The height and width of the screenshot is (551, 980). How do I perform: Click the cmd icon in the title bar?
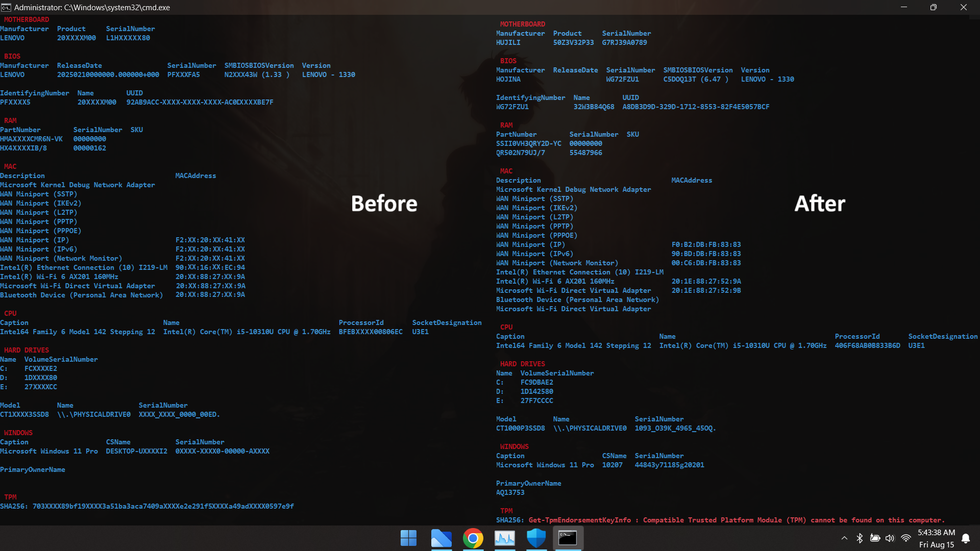[6, 7]
